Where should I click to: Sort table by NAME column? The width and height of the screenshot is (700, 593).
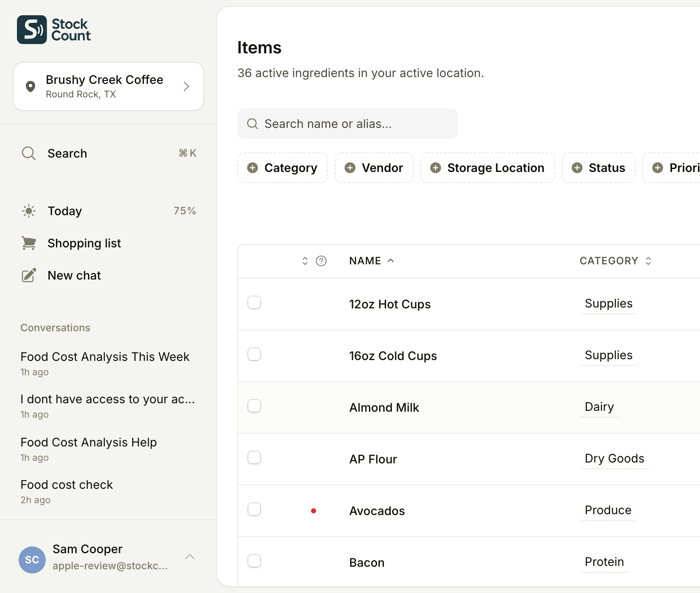click(x=372, y=261)
